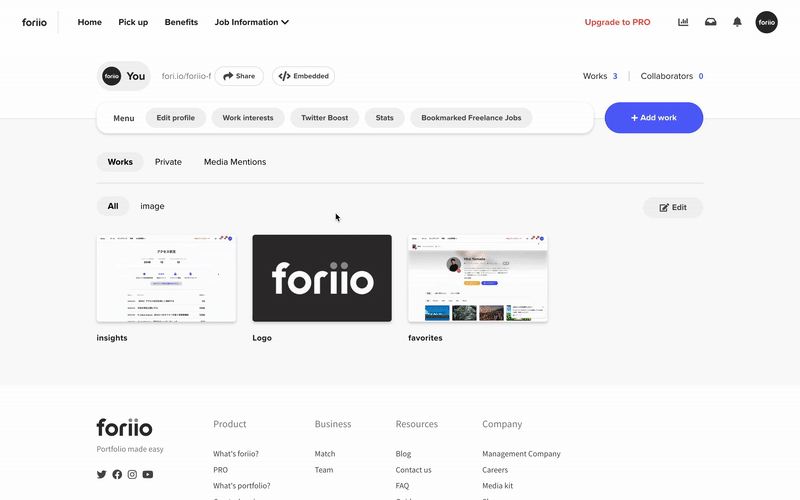800x500 pixels.
Task: Open the Embedded code button
Action: pyautogui.click(x=303, y=76)
